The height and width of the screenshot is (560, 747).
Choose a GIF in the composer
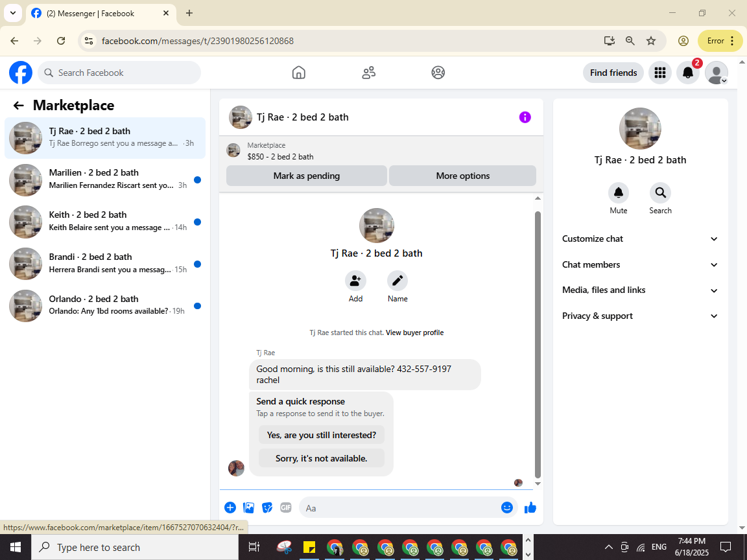point(286,507)
